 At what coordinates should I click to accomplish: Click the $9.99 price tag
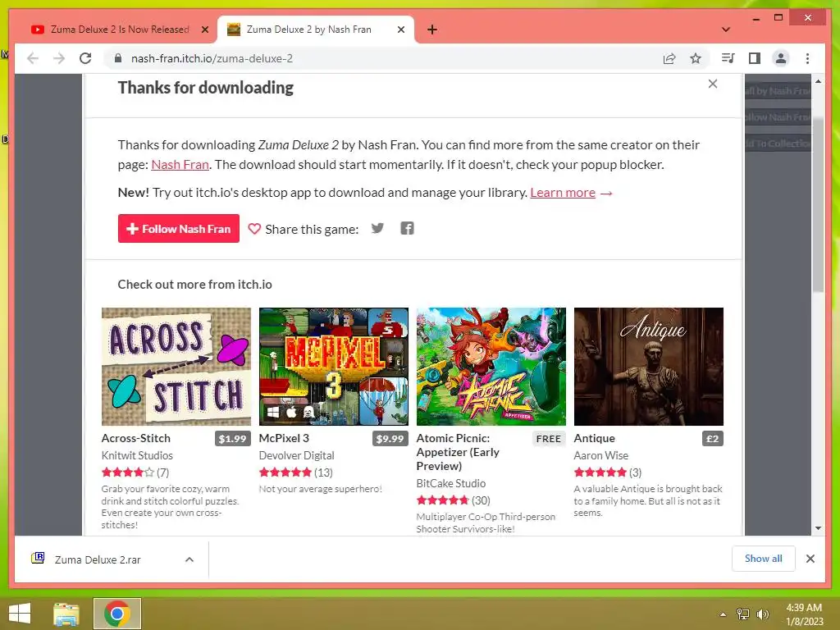point(390,439)
